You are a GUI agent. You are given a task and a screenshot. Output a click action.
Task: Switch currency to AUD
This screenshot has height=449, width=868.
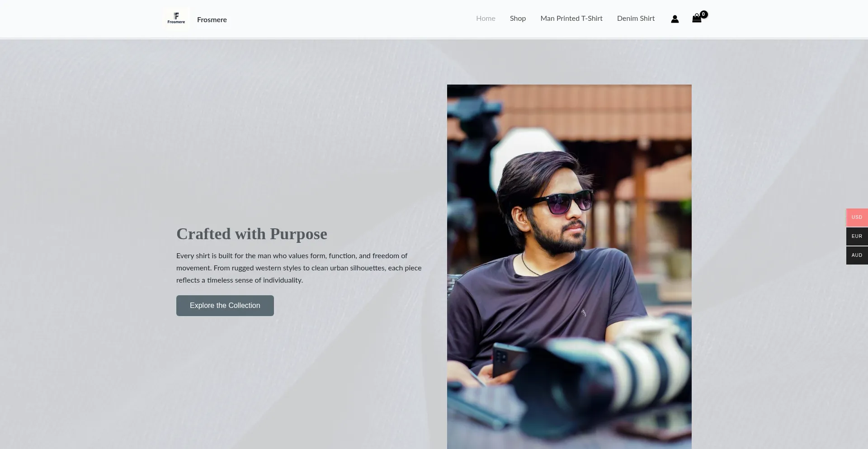[x=857, y=255]
